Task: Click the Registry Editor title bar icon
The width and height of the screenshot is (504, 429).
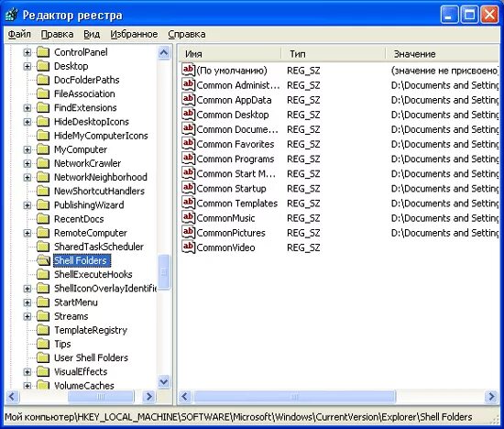Action: tap(12, 15)
